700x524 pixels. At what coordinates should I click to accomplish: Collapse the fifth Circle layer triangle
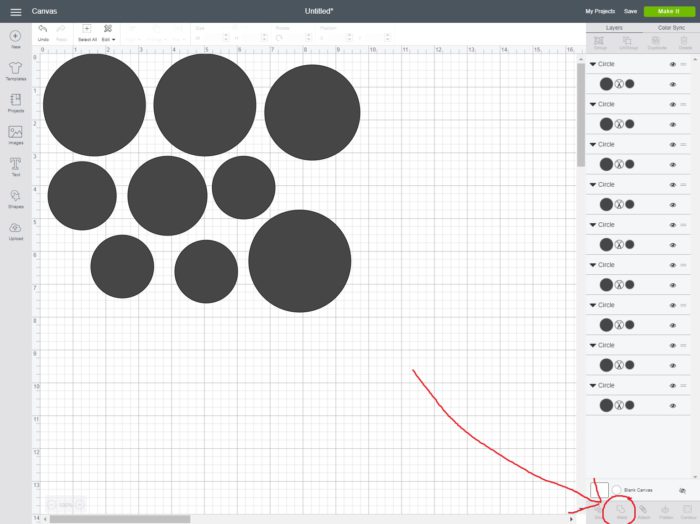[x=593, y=225]
